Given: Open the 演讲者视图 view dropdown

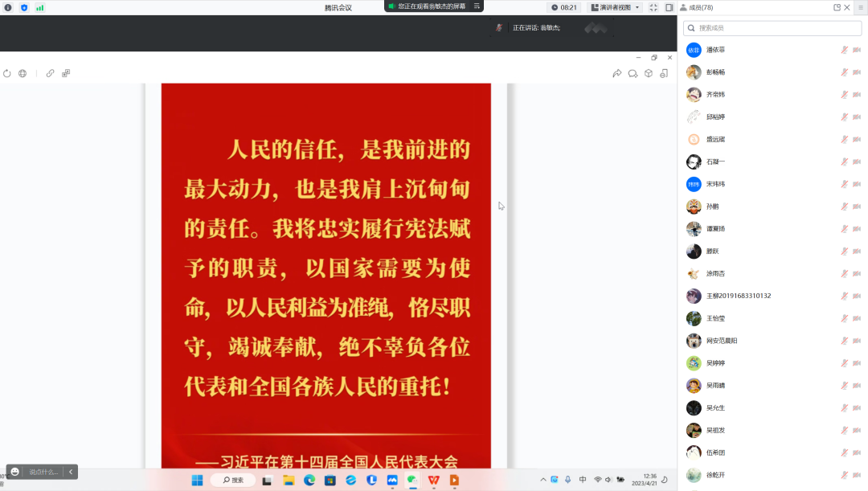Looking at the screenshot, I should click(x=616, y=7).
